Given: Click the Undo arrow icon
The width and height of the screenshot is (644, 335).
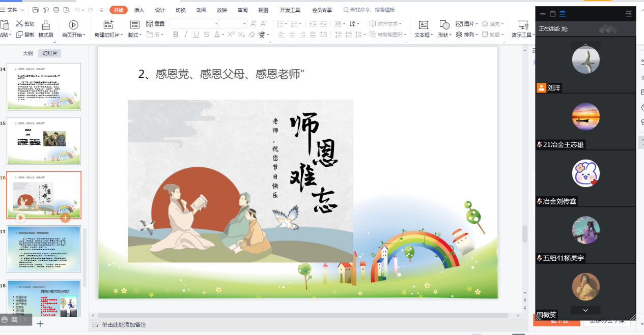Looking at the screenshot, I should pyautogui.click(x=77, y=10).
